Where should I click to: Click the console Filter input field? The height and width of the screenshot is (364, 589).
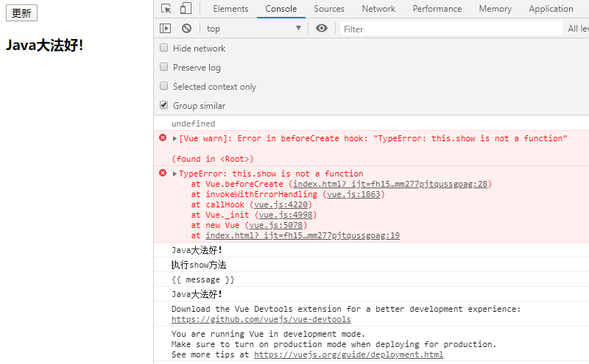click(x=449, y=29)
